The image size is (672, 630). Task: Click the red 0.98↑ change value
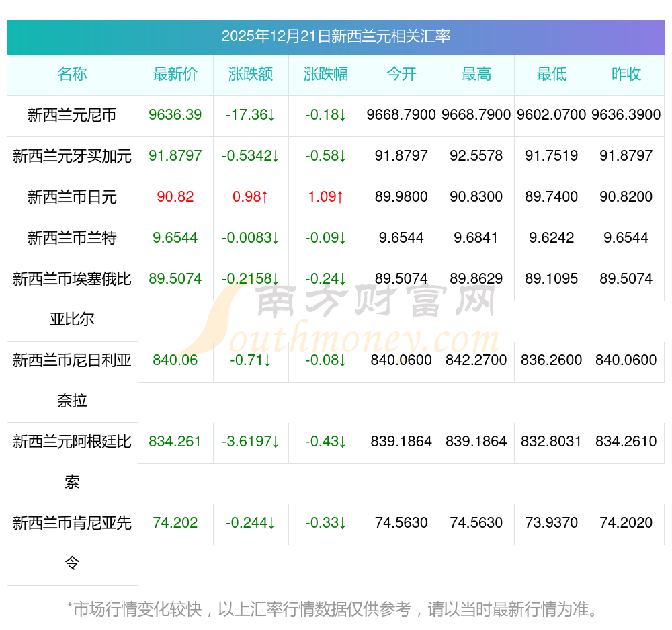point(251,197)
